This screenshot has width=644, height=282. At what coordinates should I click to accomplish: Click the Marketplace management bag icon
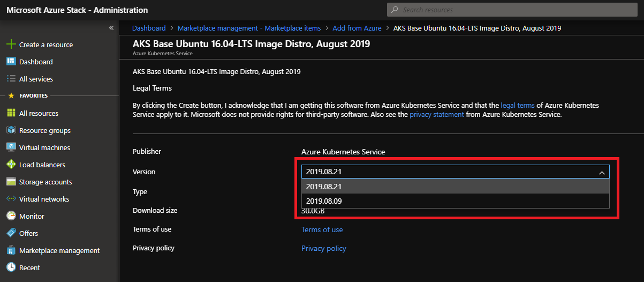point(11,250)
